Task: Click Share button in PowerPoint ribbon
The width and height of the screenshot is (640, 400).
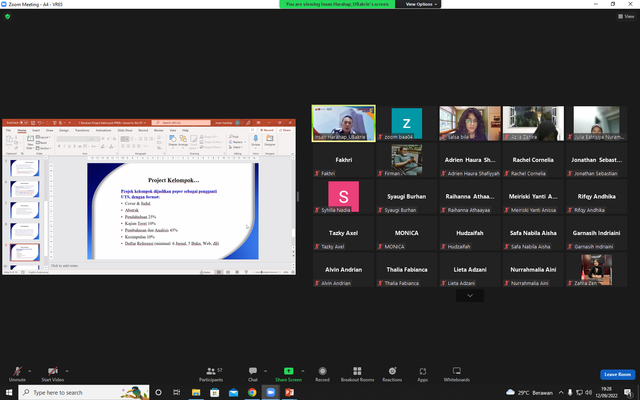Action: pos(285,130)
